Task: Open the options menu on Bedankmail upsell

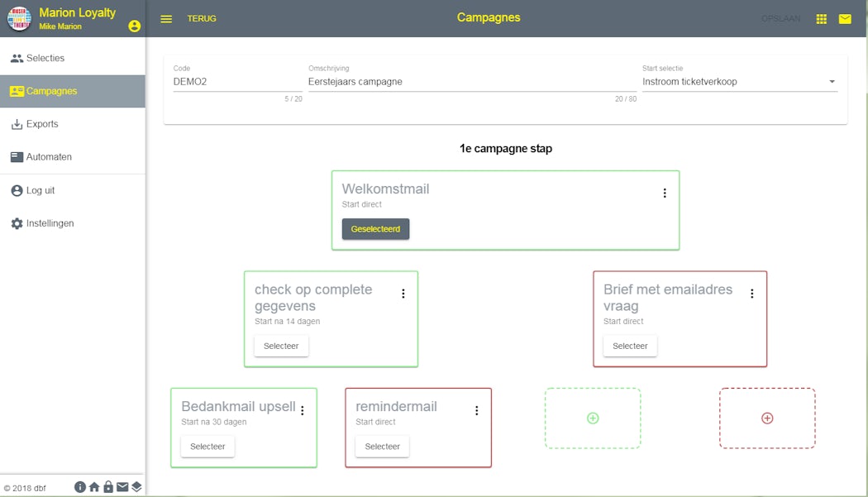Action: point(303,410)
